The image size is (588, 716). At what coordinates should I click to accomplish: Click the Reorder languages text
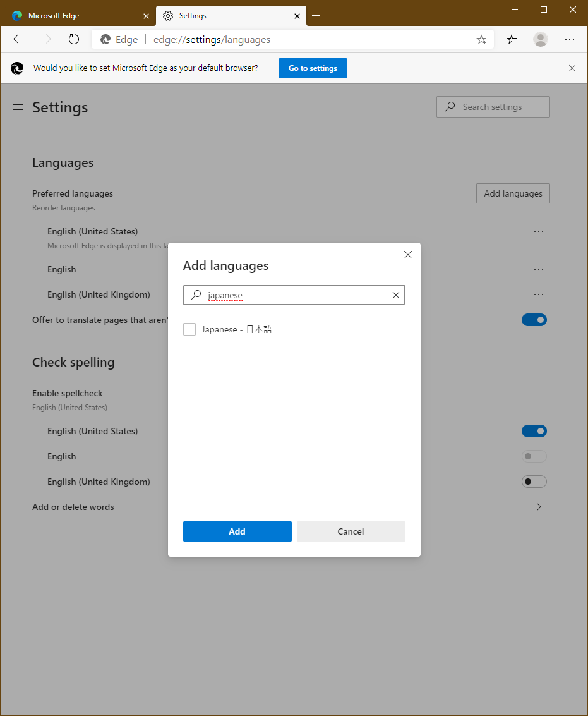pos(63,208)
